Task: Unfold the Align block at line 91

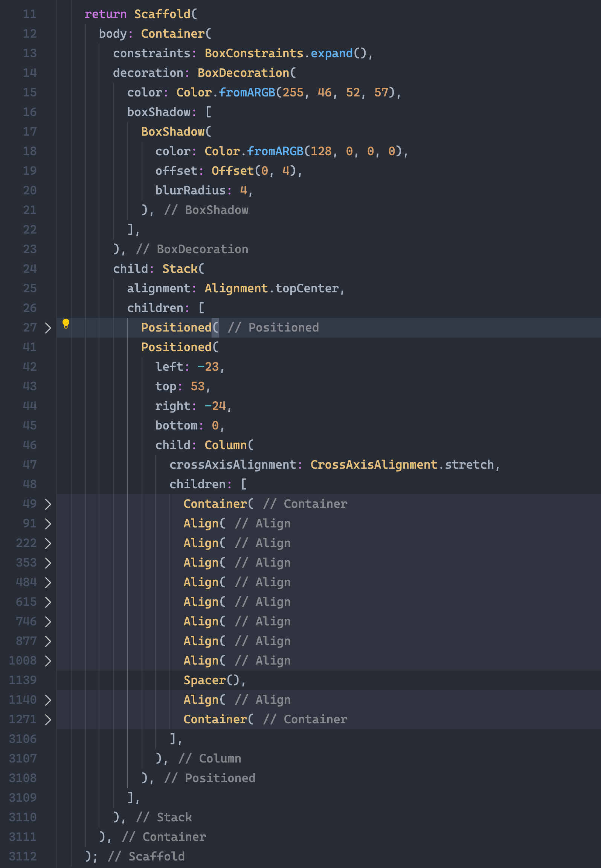Action: [x=48, y=524]
